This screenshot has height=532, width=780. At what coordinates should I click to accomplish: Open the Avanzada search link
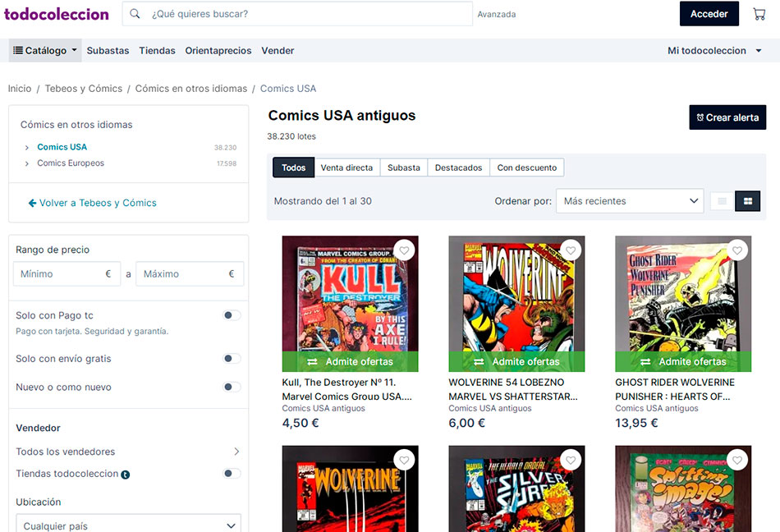tap(497, 15)
